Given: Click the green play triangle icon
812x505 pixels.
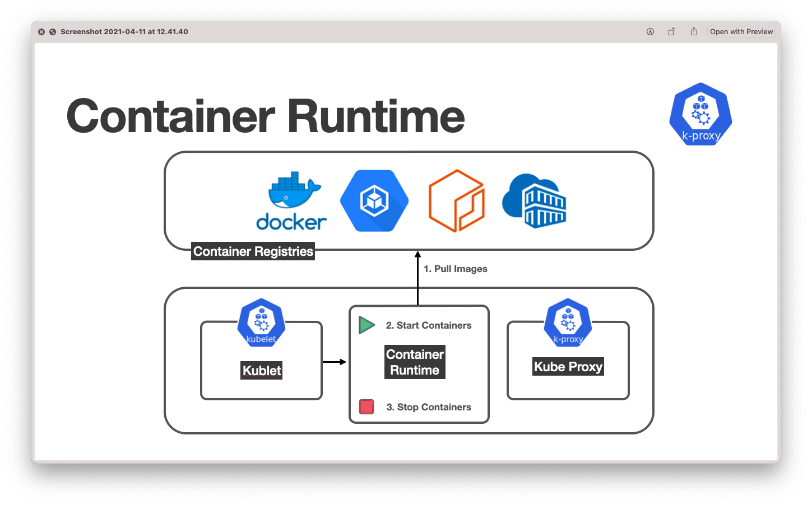Looking at the screenshot, I should click(366, 325).
